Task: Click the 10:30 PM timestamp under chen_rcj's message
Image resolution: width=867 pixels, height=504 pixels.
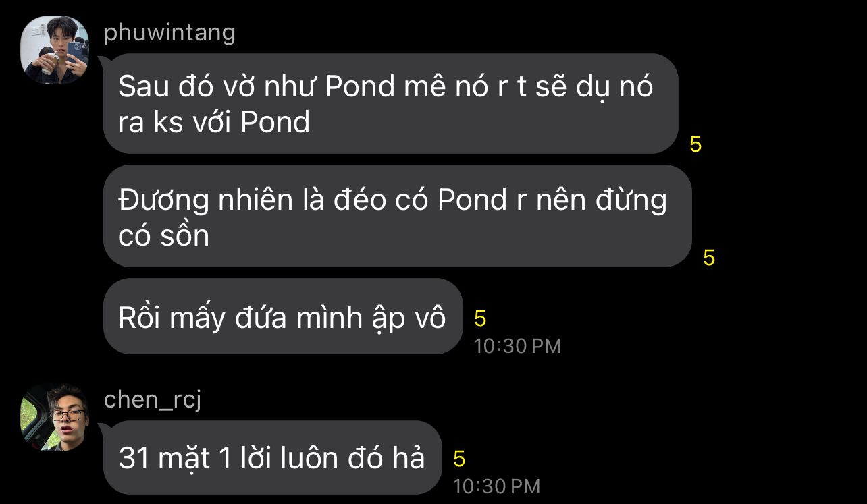Action: click(496, 486)
